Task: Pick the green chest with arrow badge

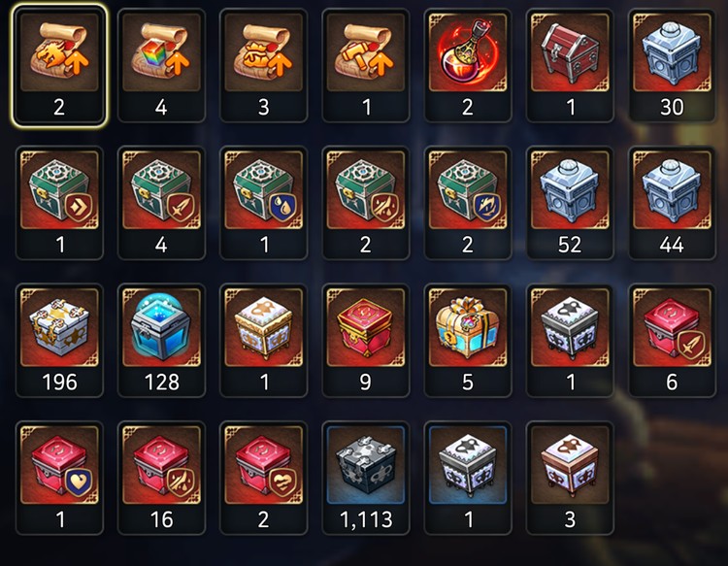Action: tap(59, 203)
